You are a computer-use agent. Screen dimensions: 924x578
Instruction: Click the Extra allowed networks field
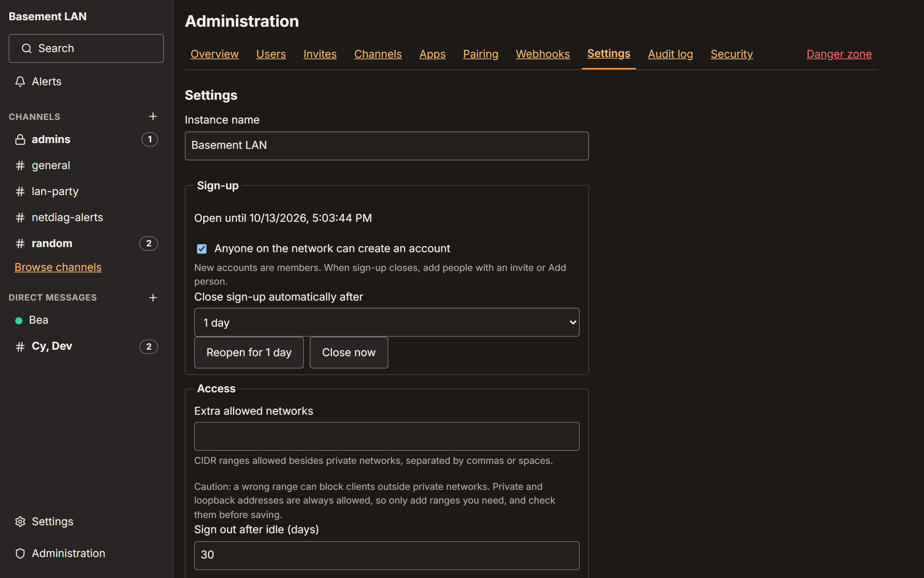(x=387, y=436)
